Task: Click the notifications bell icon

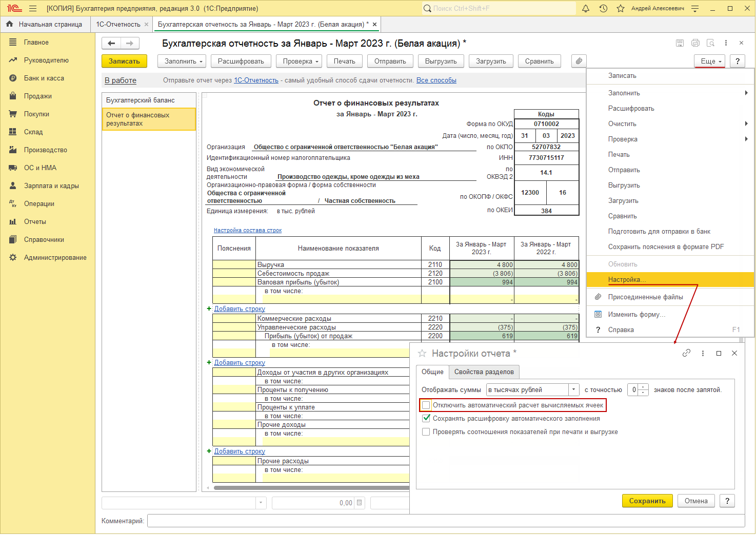Action: [586, 8]
